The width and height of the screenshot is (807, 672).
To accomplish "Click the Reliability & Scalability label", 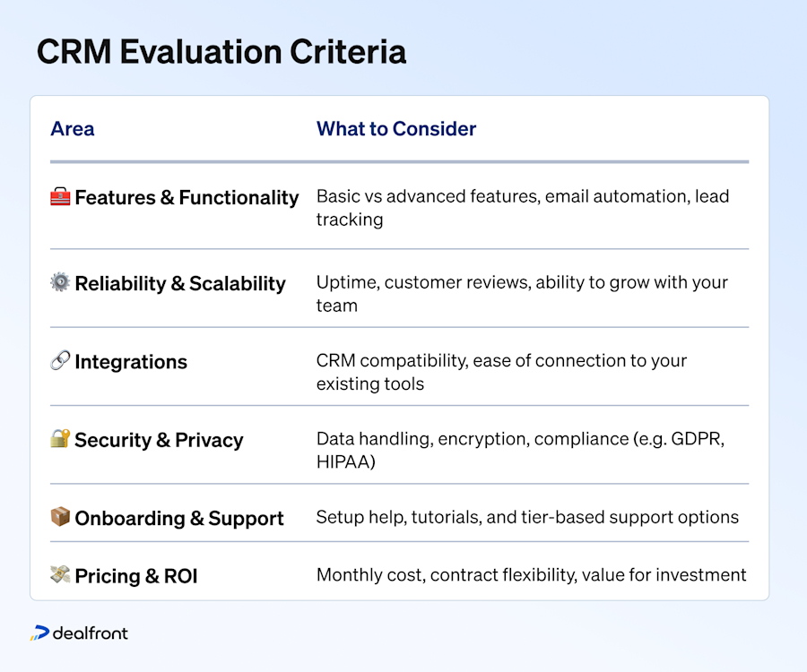I will [179, 283].
